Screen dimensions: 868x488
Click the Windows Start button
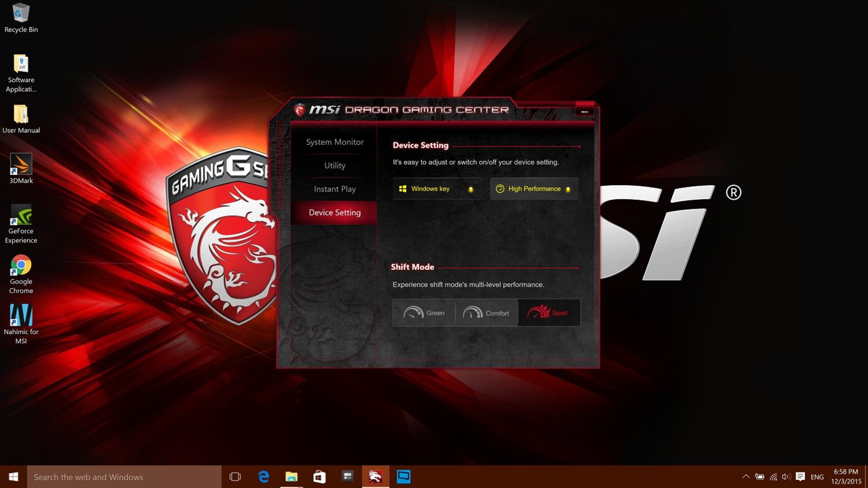14,477
